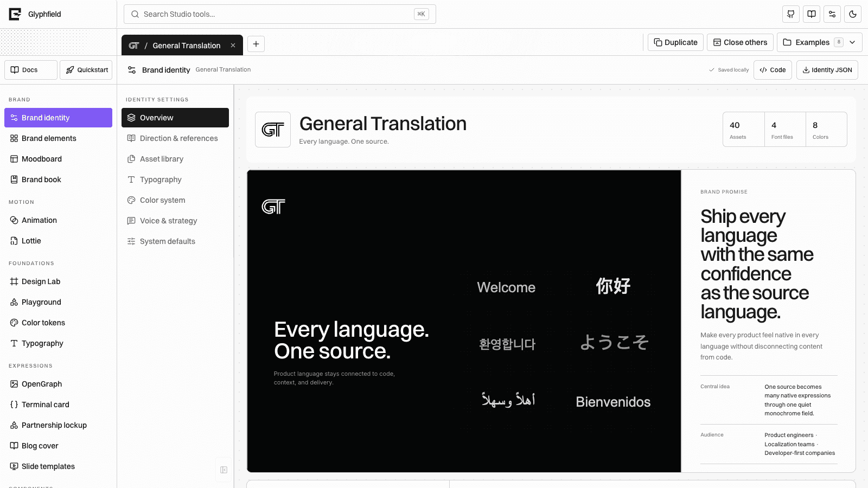Focus the Search Studio tools field
The image size is (868, 488).
(x=279, y=14)
